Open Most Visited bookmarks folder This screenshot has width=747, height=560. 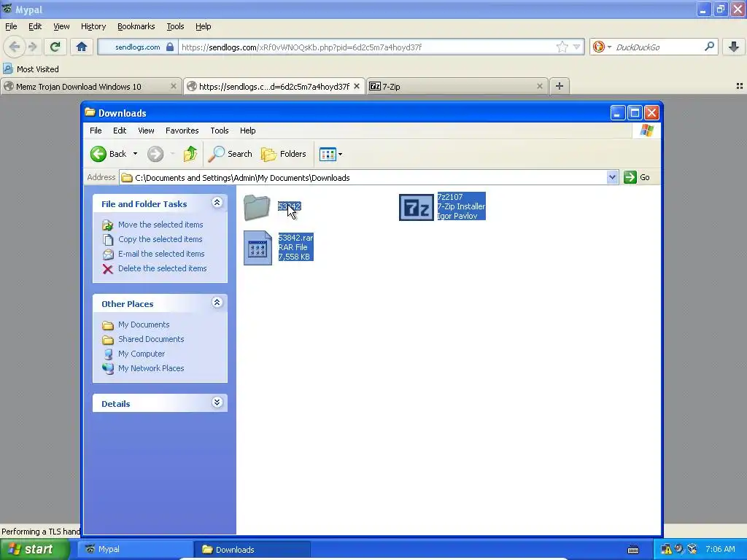click(31, 69)
